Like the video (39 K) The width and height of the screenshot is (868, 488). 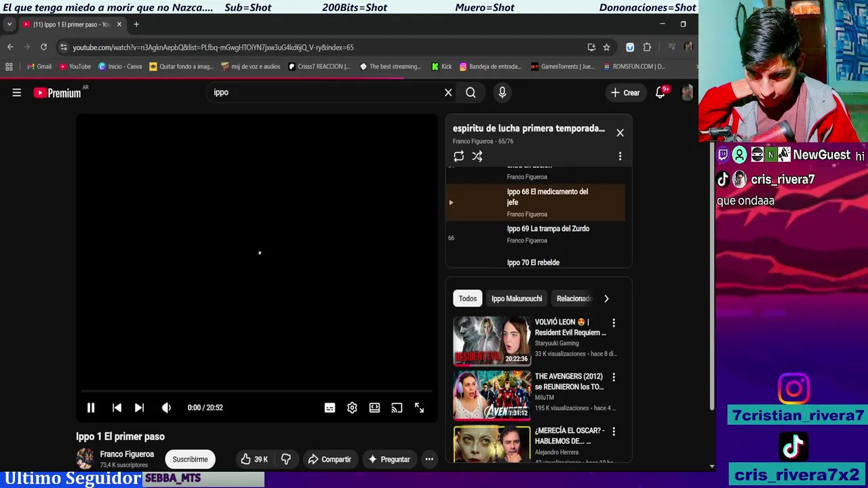click(254, 460)
